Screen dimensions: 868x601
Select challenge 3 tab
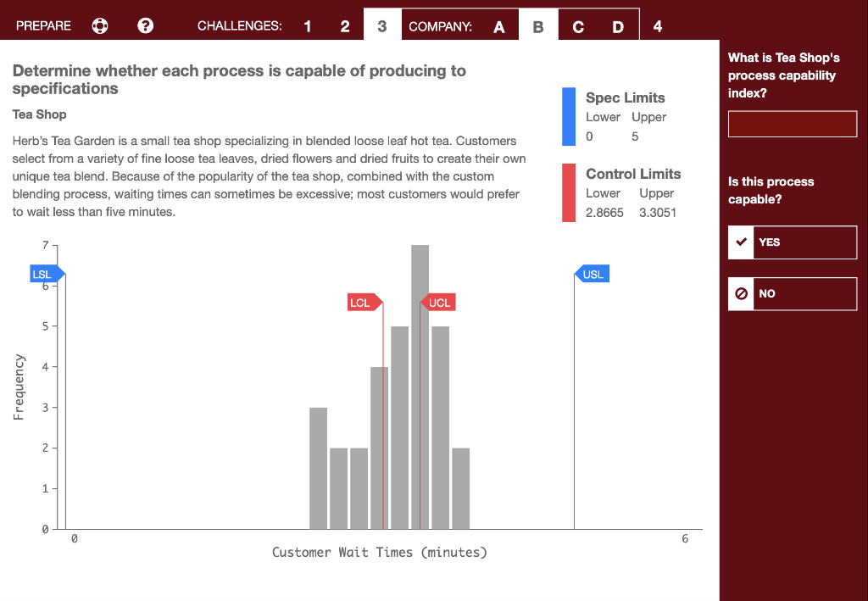click(382, 25)
